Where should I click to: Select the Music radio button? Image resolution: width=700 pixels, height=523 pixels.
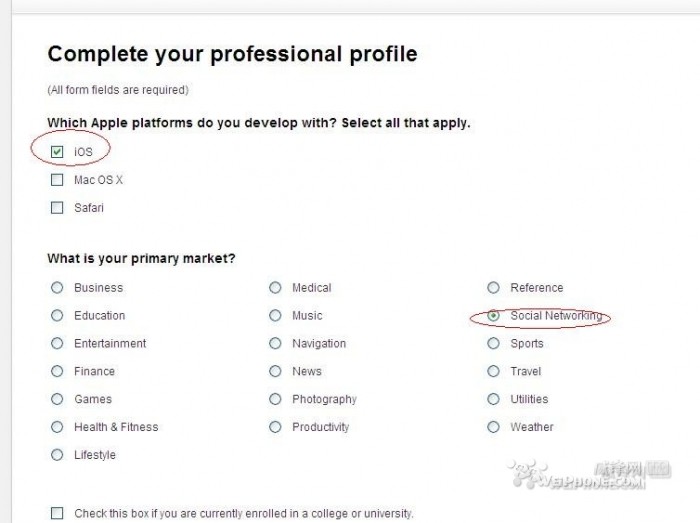tap(275, 315)
